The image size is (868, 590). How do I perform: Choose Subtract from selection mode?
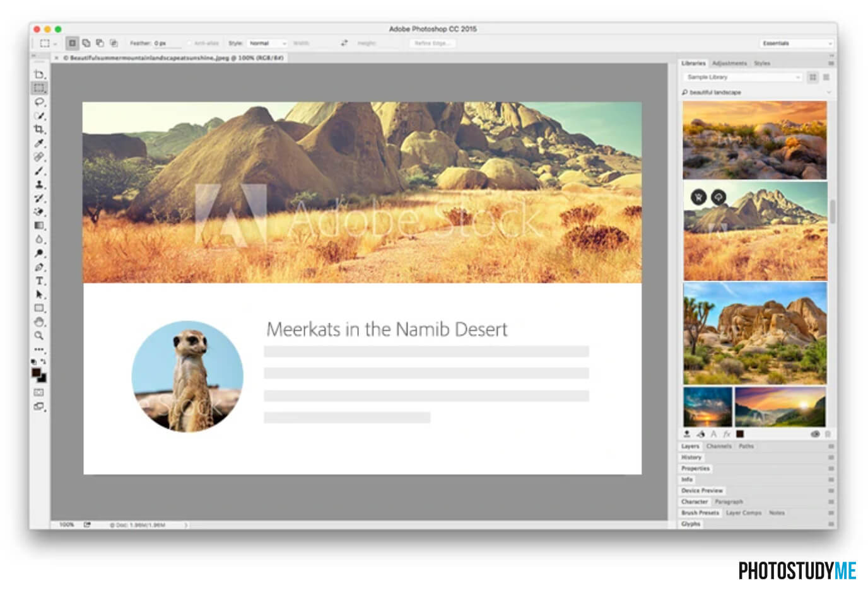[x=100, y=43]
